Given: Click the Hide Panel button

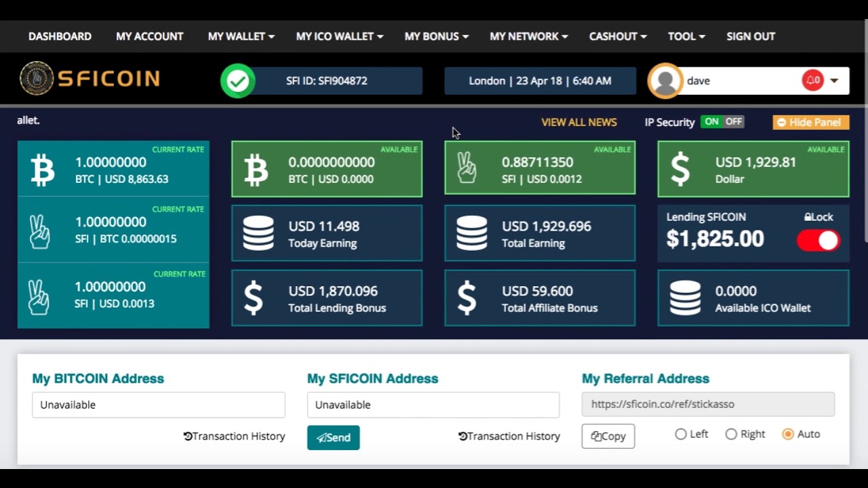Looking at the screenshot, I should pyautogui.click(x=810, y=122).
